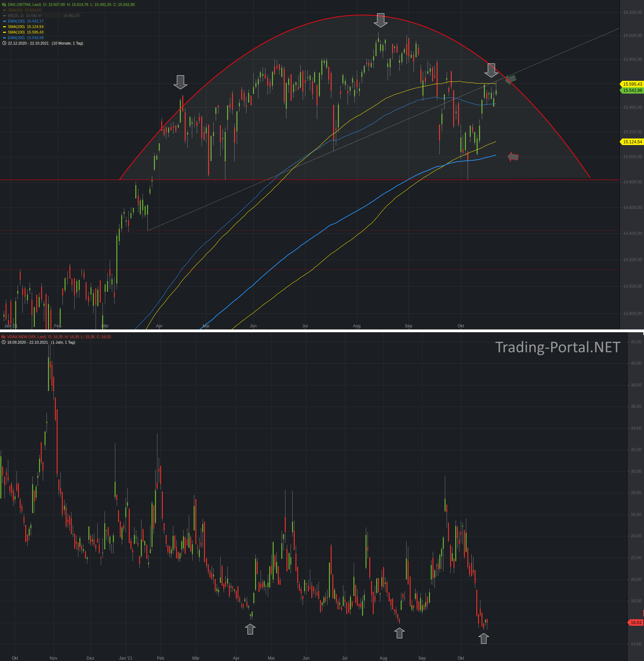Open the Trading-Portal.NET watermark link
The width and height of the screenshot is (644, 661).
(x=558, y=347)
